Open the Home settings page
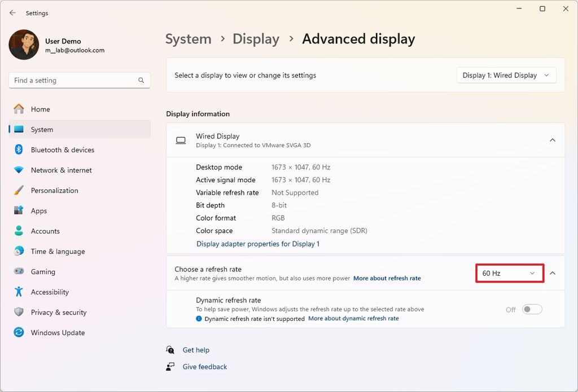578x392 pixels. (80, 109)
